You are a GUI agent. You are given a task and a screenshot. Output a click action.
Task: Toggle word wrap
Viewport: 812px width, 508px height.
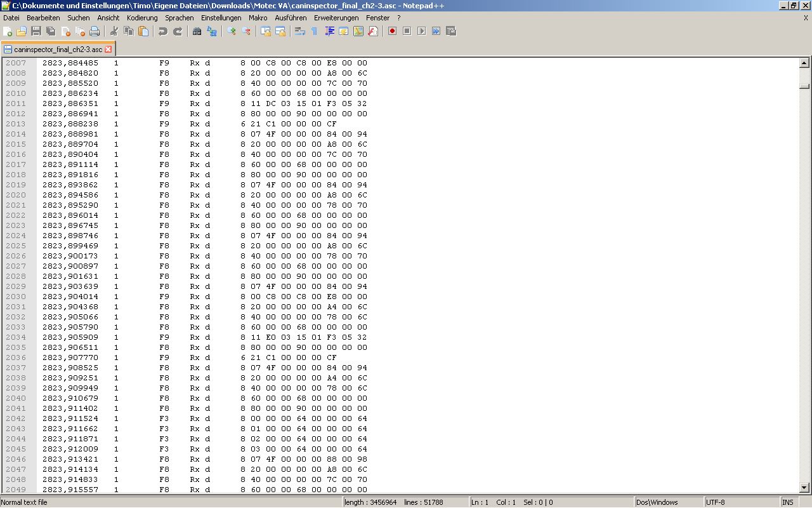[x=300, y=31]
